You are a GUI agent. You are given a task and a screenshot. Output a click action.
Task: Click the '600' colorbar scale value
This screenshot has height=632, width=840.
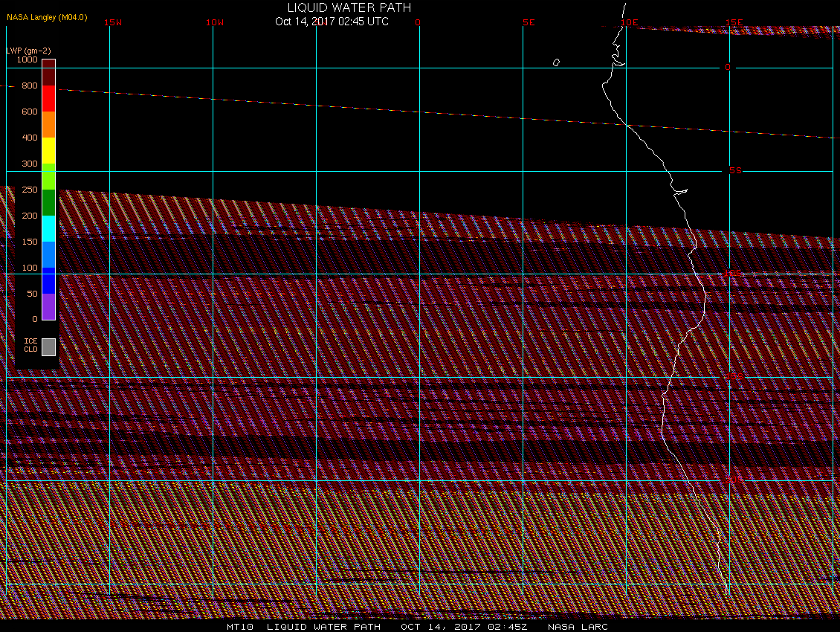point(30,112)
